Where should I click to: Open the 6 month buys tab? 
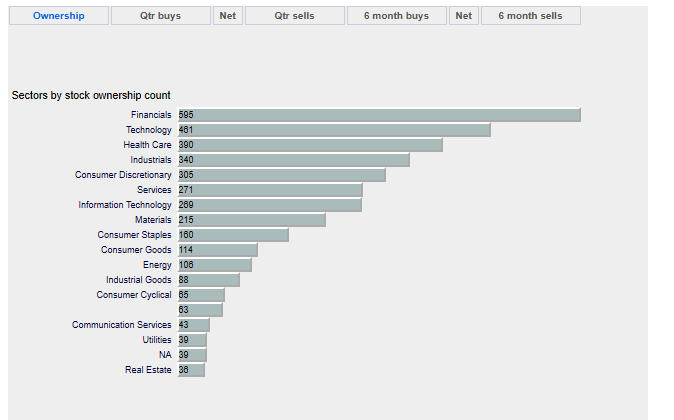(396, 16)
